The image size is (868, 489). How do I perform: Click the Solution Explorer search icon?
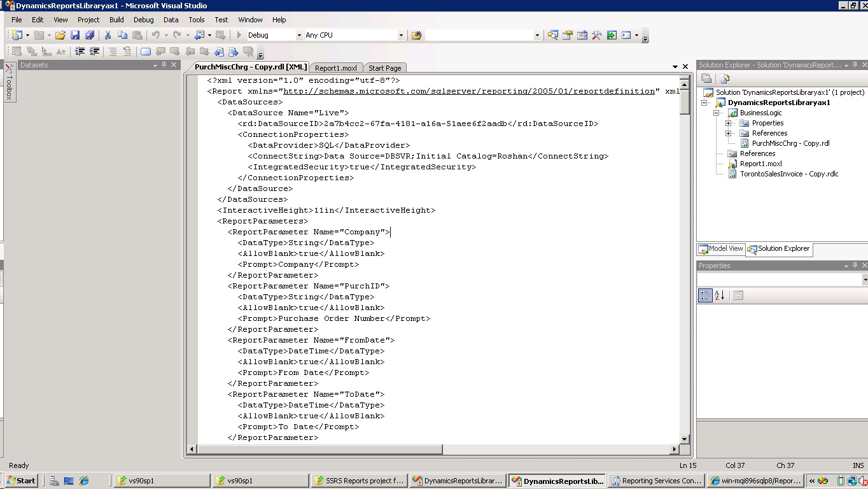click(x=725, y=78)
